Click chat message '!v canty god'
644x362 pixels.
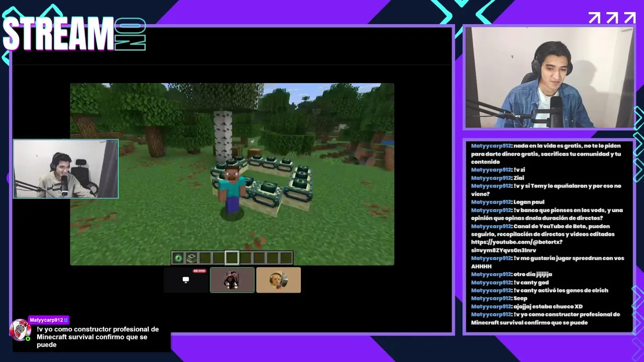509,283
